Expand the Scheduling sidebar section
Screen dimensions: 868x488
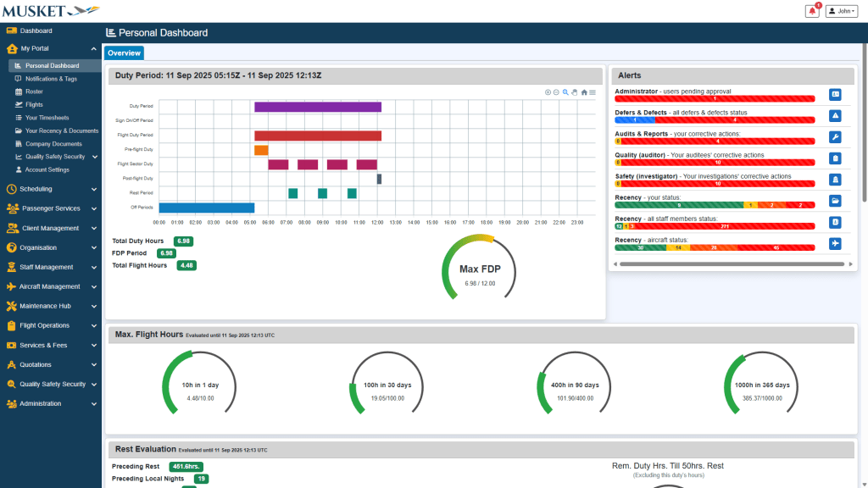click(51, 189)
